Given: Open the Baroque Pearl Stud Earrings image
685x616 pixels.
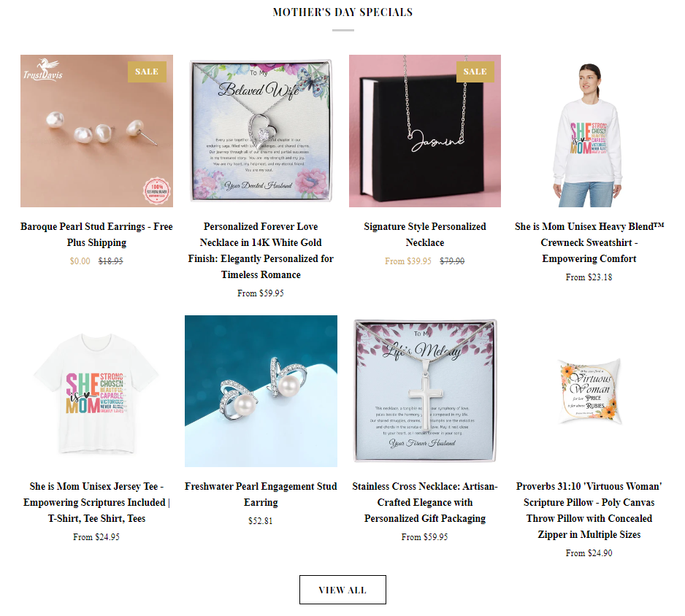Looking at the screenshot, I should [96, 131].
